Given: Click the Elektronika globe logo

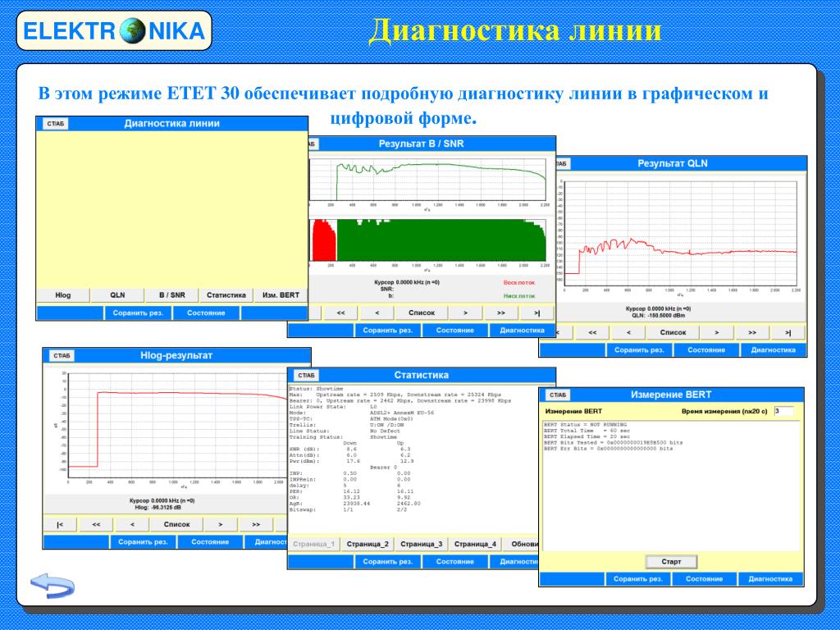Looking at the screenshot, I should click(x=132, y=30).
